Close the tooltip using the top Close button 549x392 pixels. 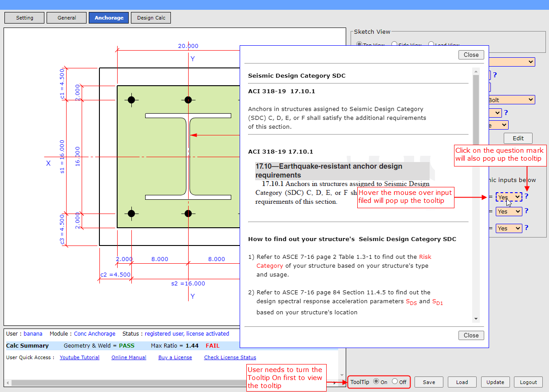point(471,55)
